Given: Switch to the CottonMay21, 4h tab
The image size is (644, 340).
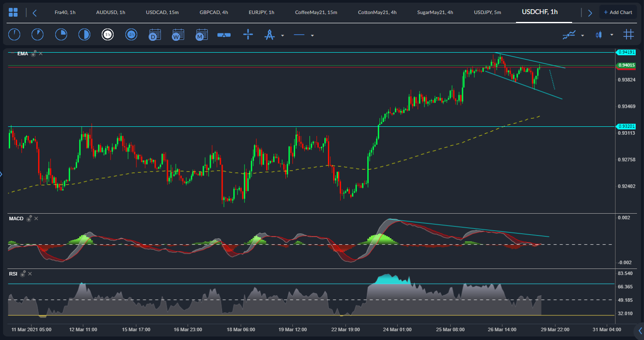Looking at the screenshot, I should (x=377, y=12).
